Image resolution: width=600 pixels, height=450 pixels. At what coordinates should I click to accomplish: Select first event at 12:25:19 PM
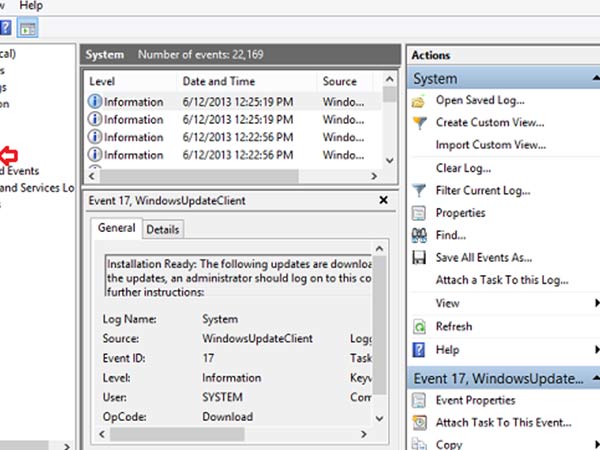(x=233, y=102)
